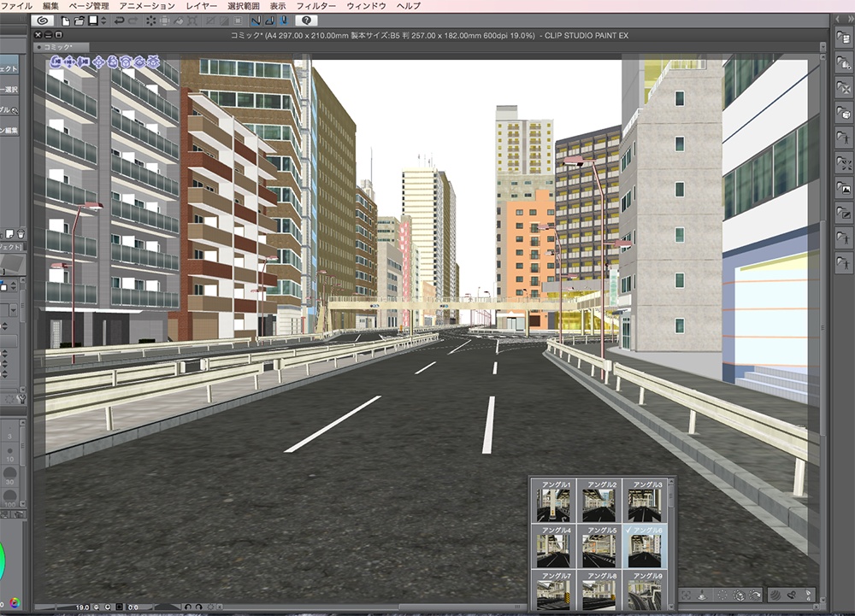The height and width of the screenshot is (616, 855).
Task: Click the camera dolly icon above the canvas
Action: click(84, 62)
